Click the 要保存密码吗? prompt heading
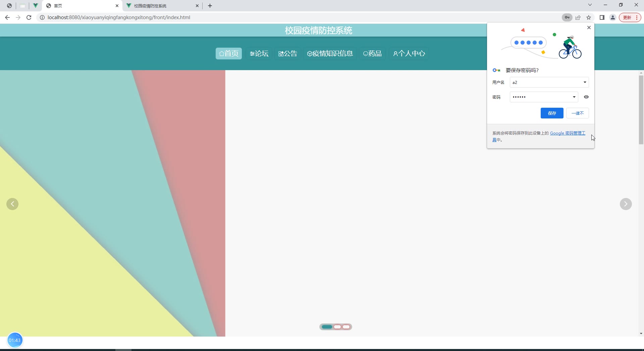 (522, 70)
